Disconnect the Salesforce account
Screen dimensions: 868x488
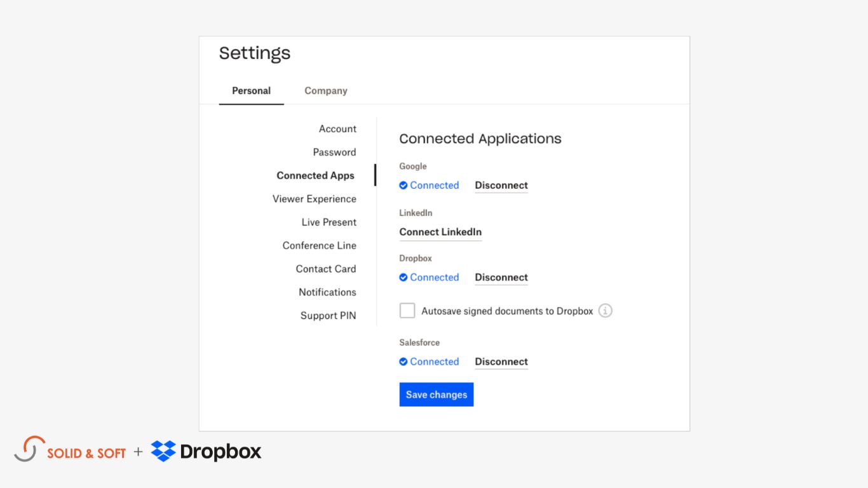pos(501,362)
